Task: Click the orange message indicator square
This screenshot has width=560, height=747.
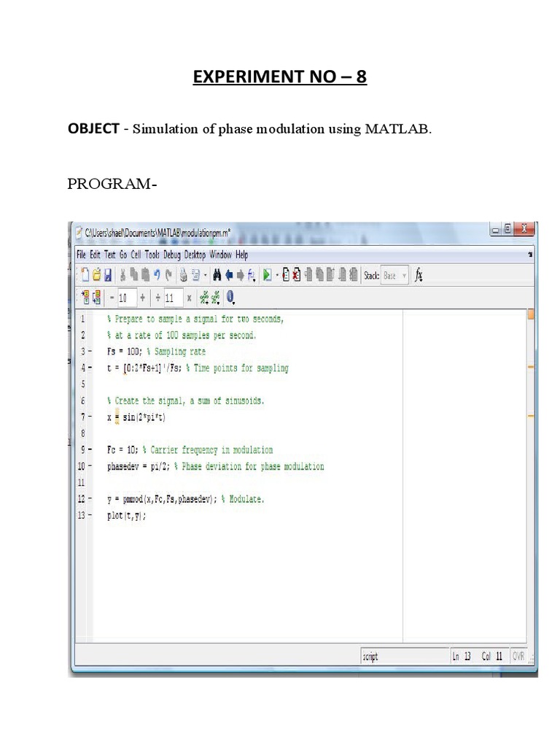Action: [x=531, y=314]
